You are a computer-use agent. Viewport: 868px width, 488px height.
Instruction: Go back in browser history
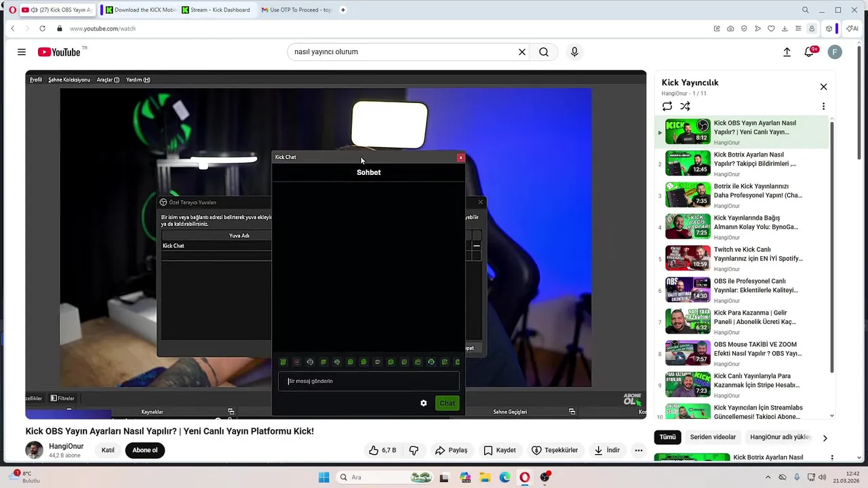[13, 28]
